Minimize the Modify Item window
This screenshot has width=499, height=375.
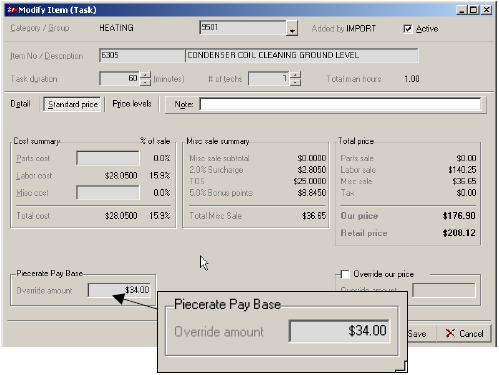[462, 10]
